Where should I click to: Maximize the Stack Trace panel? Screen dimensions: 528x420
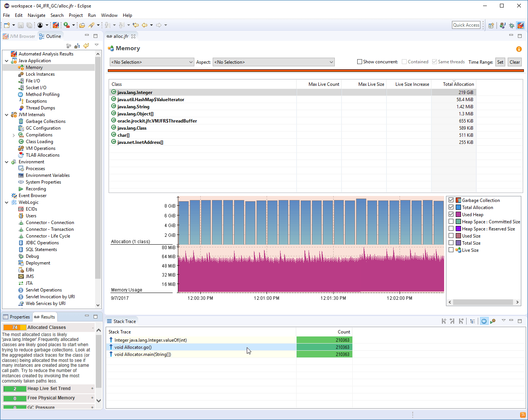pos(520,321)
